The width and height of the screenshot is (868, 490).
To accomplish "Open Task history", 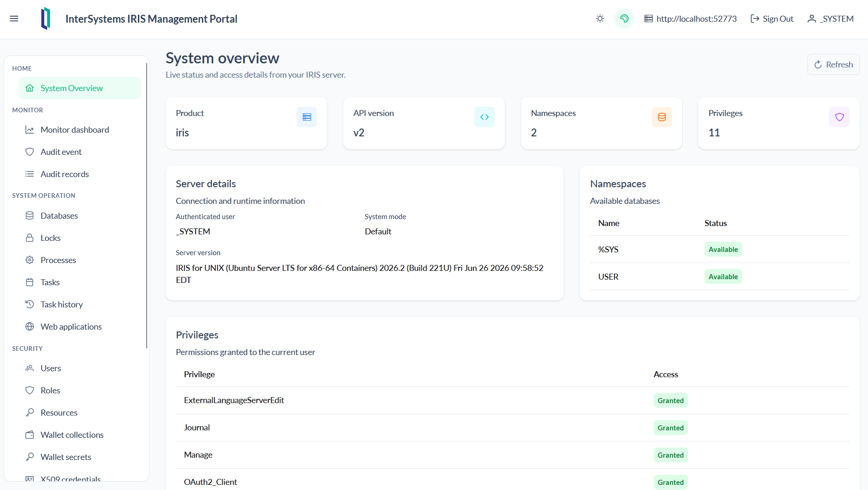I will click(x=80, y=304).
